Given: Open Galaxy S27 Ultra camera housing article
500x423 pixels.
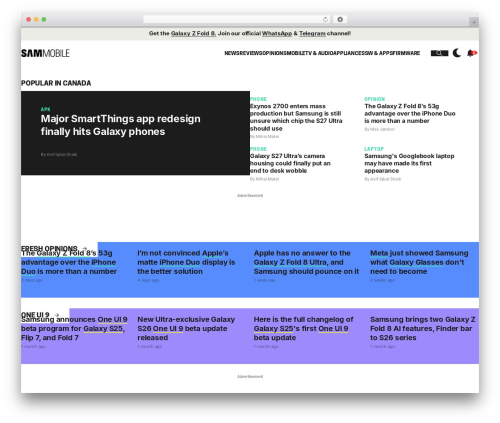Looking at the screenshot, I should click(x=290, y=163).
